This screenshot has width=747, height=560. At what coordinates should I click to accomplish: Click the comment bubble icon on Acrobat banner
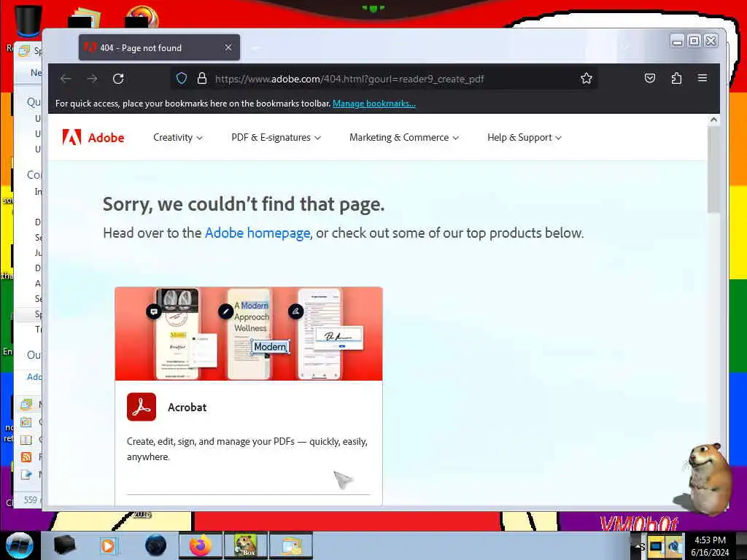(x=153, y=311)
